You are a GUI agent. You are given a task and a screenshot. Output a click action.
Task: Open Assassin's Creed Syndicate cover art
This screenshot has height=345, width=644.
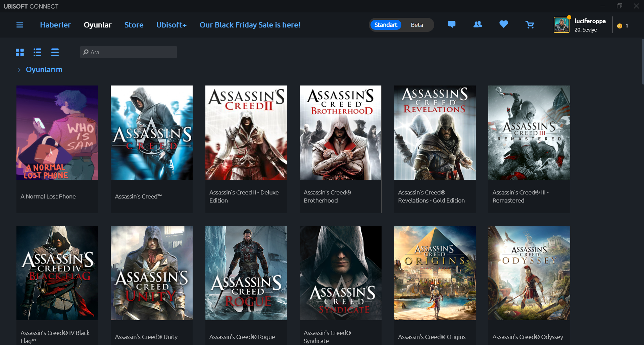click(x=340, y=273)
